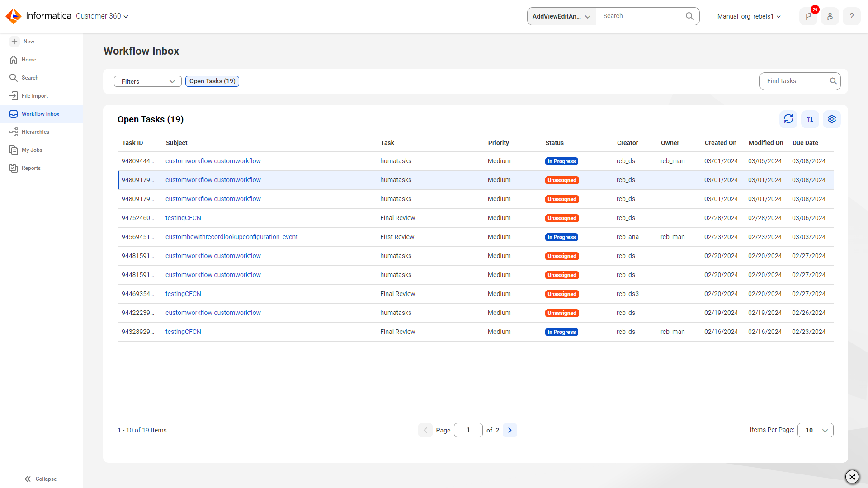Open Reports in the sidebar
The width and height of the screenshot is (868, 488).
42,168
